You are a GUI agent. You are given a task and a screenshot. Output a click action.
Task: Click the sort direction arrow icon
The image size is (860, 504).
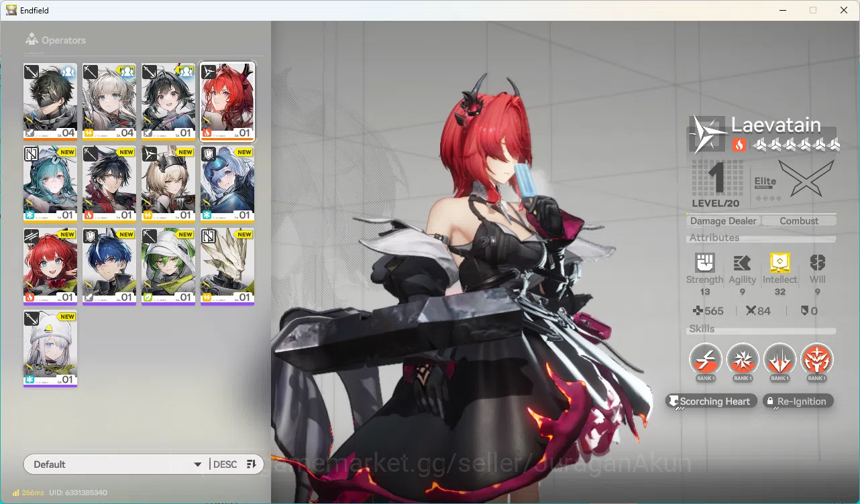point(252,464)
